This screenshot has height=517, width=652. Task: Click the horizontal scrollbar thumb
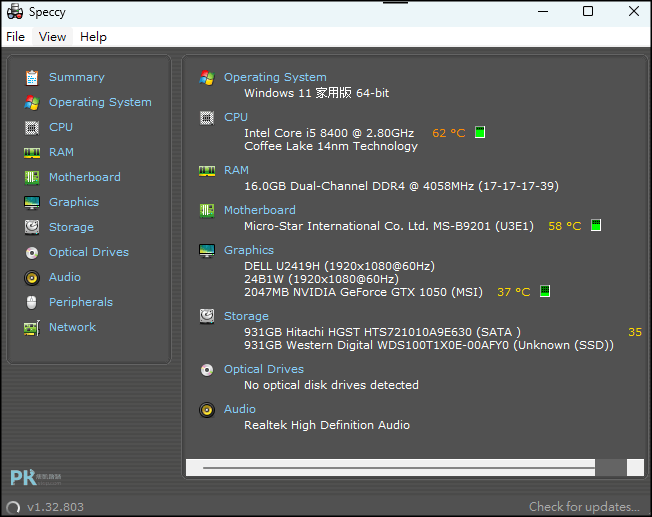610,468
